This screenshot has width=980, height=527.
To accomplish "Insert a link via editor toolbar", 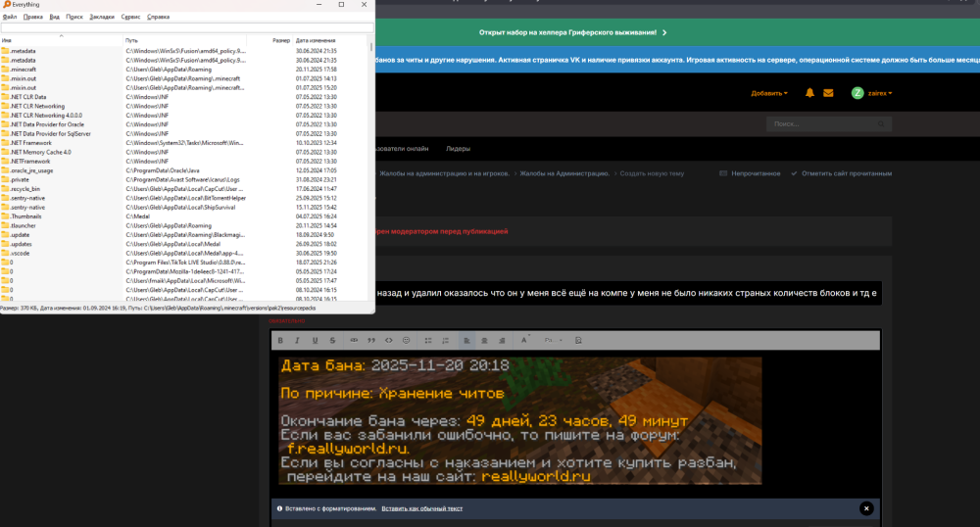I will (354, 340).
